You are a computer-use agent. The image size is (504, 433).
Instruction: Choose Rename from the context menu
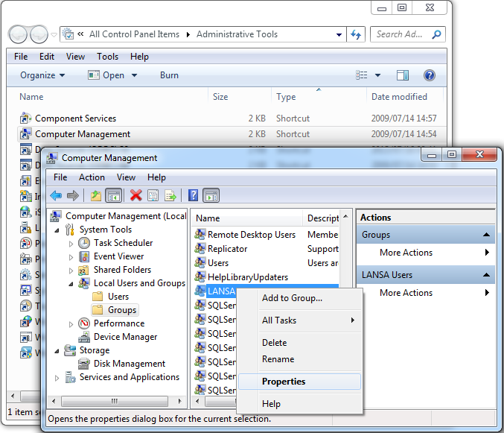299,359
